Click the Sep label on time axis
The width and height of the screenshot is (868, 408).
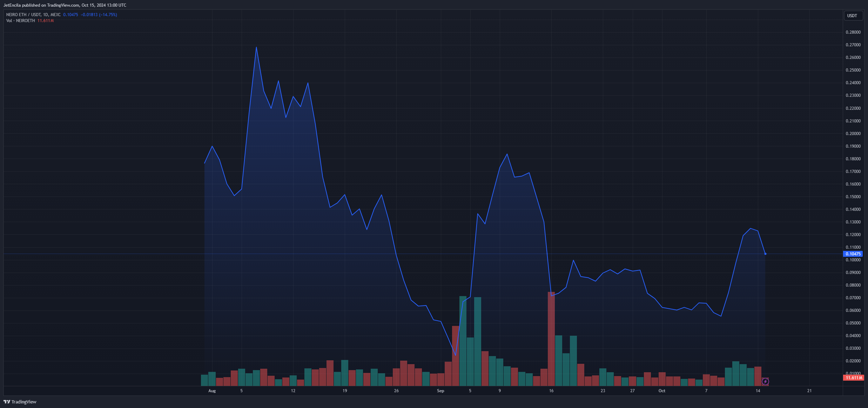tap(440, 391)
